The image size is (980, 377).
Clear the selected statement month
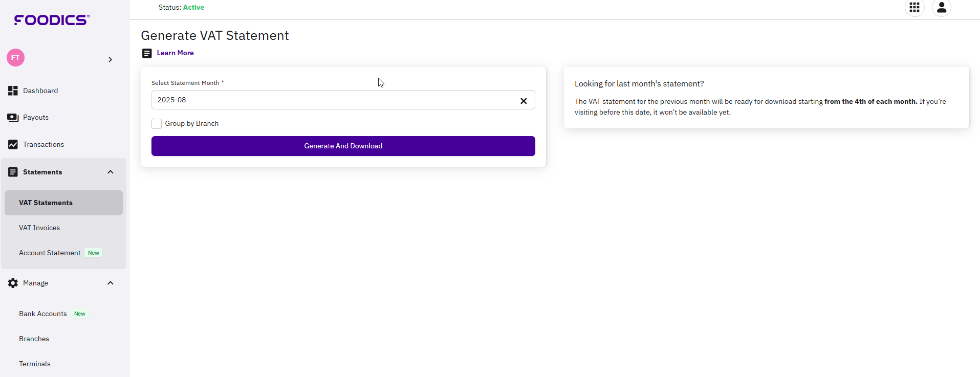click(523, 101)
